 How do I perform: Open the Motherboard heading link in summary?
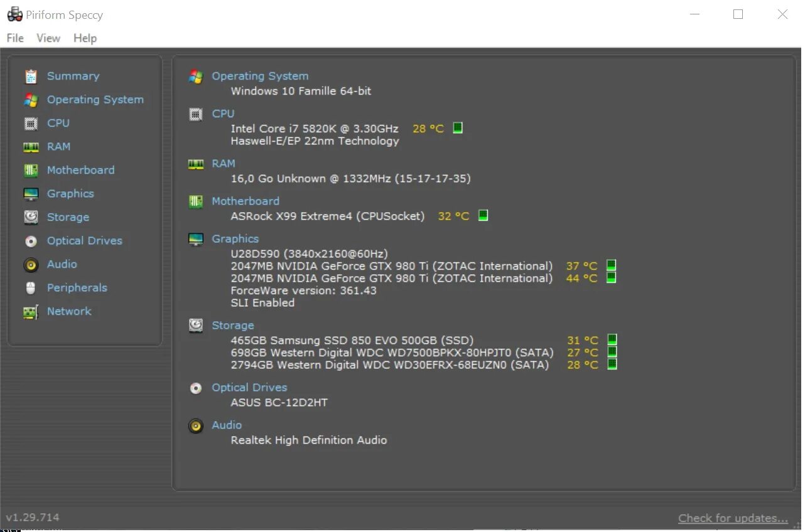pyautogui.click(x=246, y=201)
